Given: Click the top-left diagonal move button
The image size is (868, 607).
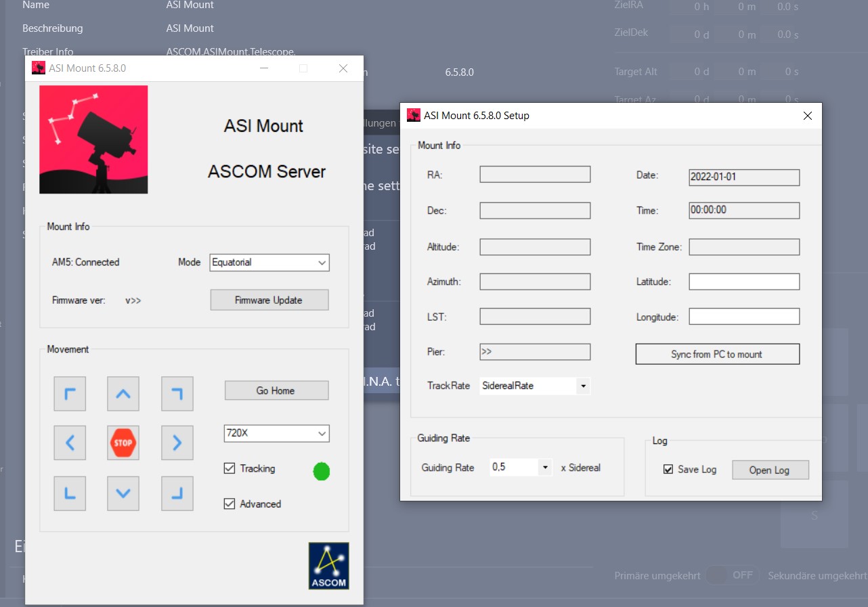Looking at the screenshot, I should tap(70, 394).
